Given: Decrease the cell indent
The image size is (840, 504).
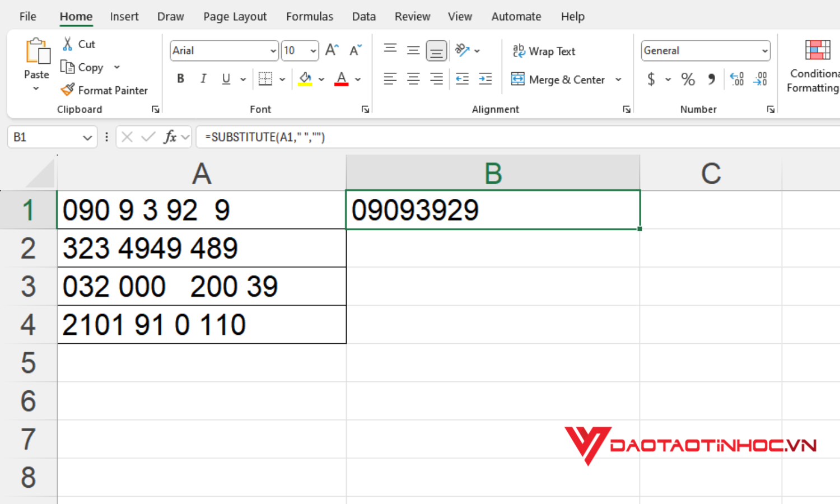Looking at the screenshot, I should [x=463, y=79].
